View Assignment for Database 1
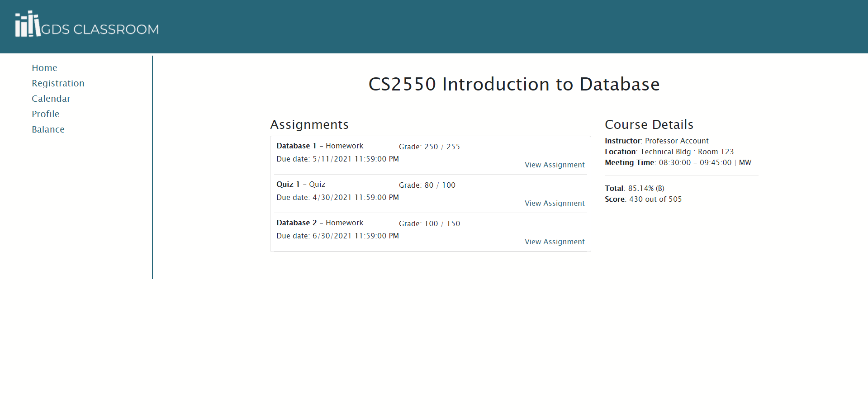The width and height of the screenshot is (868, 418). 555,165
